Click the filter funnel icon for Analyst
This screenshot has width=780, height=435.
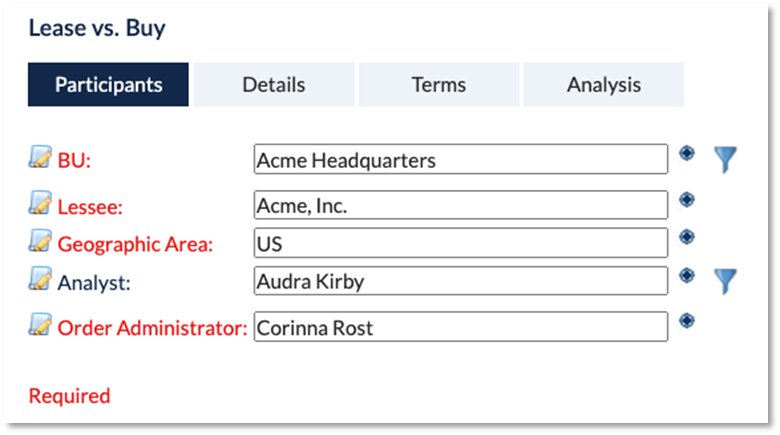coord(725,281)
